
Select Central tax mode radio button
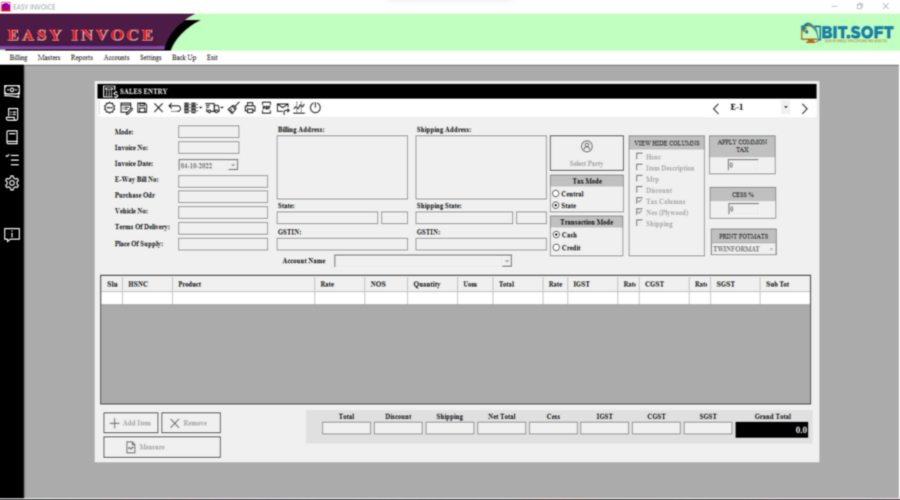point(556,194)
